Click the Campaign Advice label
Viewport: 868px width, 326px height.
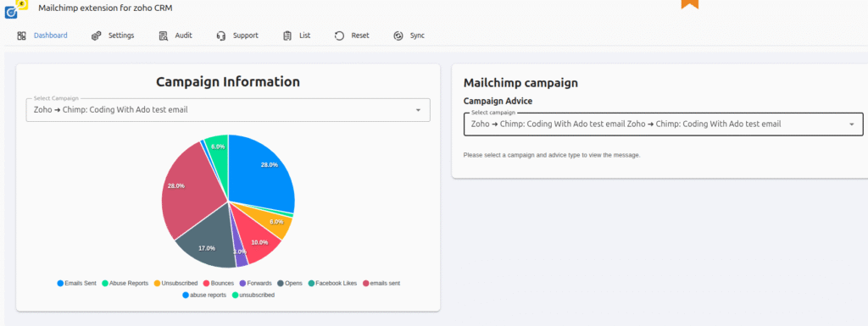click(498, 101)
